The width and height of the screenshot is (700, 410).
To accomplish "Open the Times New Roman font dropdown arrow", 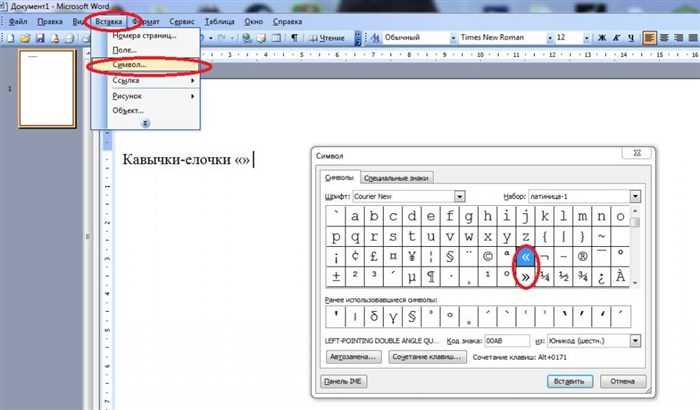I will pos(550,38).
